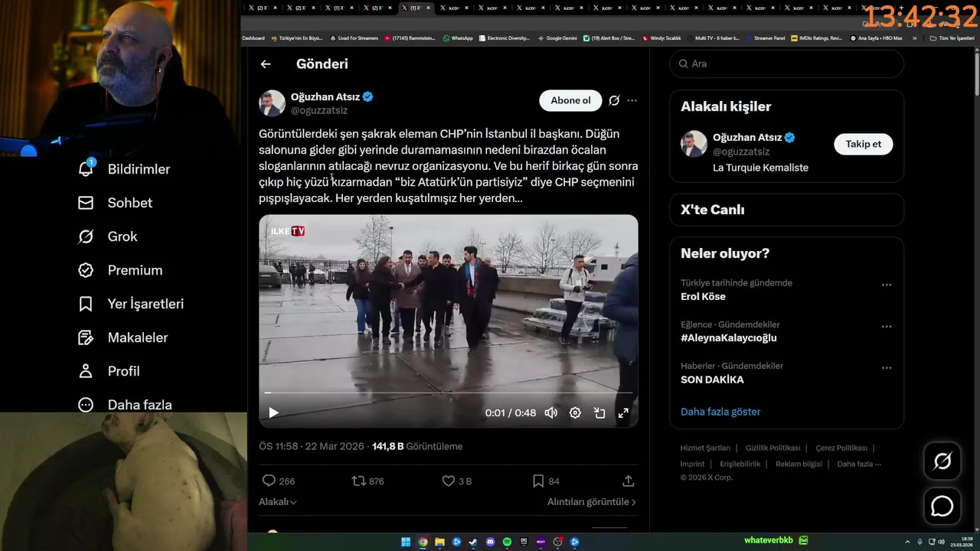The width and height of the screenshot is (980, 551).
Task: Seek on the video progress bar
Action: [x=449, y=393]
